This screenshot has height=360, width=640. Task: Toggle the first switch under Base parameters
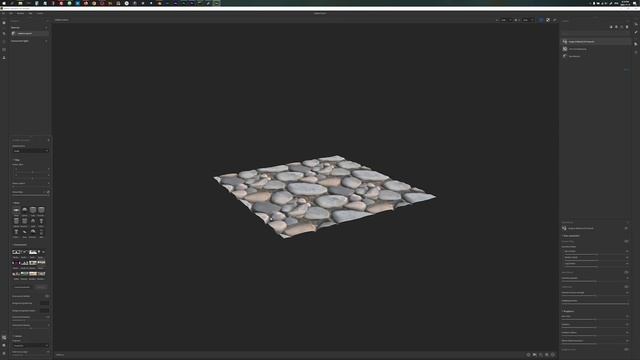pyautogui.click(x=626, y=241)
